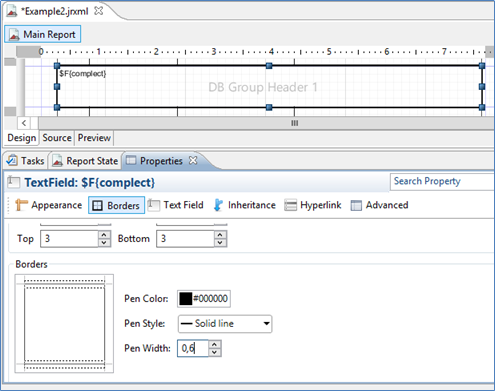The width and height of the screenshot is (495, 391).
Task: Open the Tasks view tab
Action: tap(26, 161)
